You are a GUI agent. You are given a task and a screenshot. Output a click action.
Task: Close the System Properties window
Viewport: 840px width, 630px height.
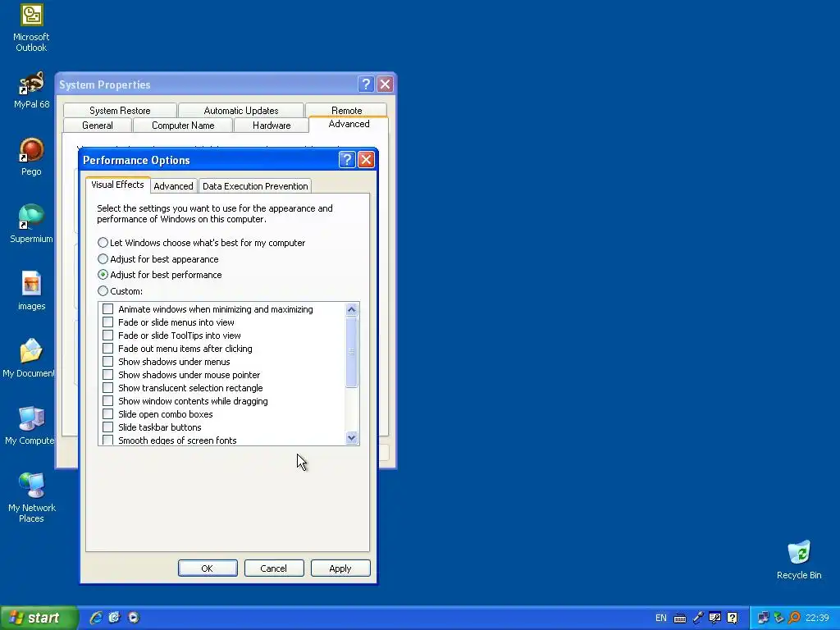pos(386,84)
